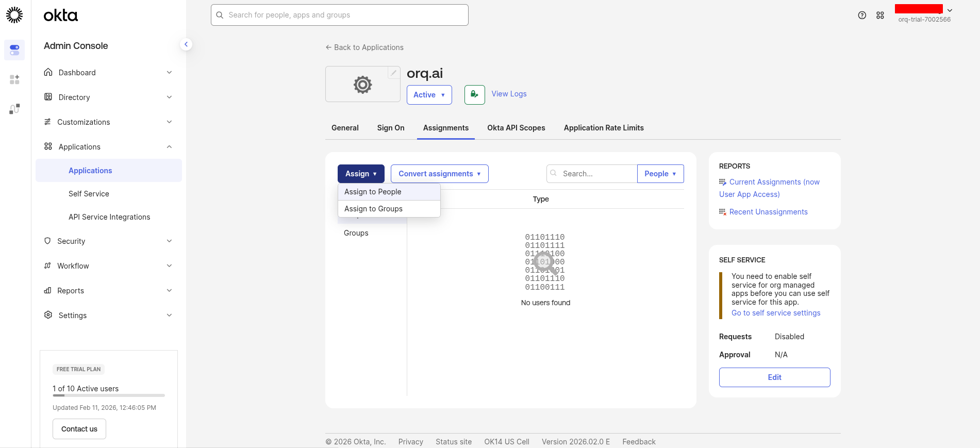Screen dimensions: 980x448
Task: Choose Assign to Groups from the menu
Action: click(389, 209)
